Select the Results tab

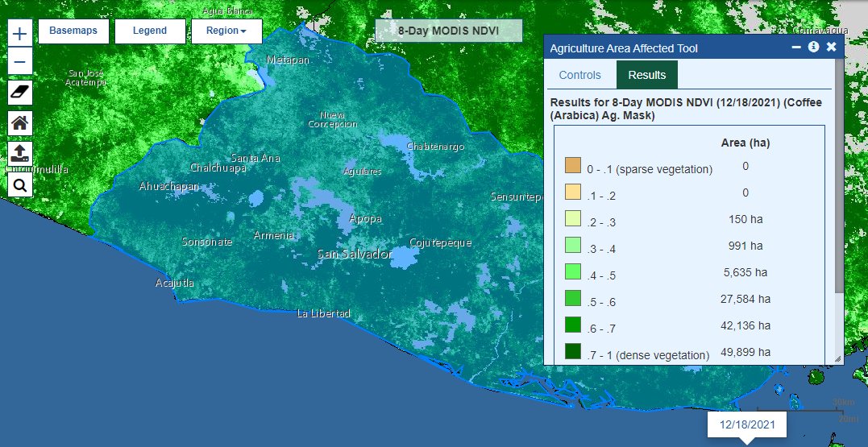[647, 75]
